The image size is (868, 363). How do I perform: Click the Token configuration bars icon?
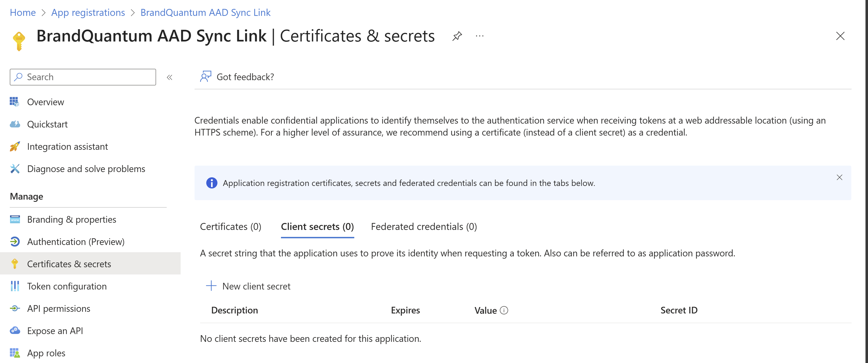[x=14, y=286]
